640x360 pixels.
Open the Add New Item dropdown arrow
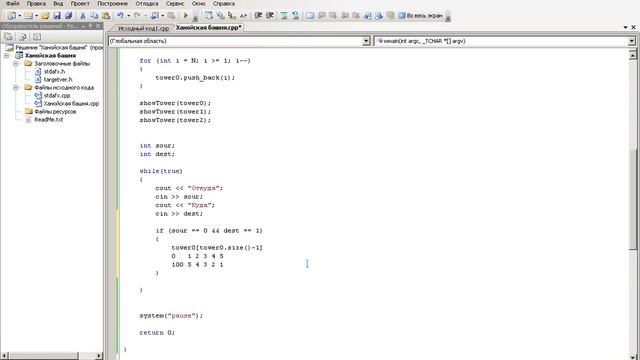[x=36, y=16]
